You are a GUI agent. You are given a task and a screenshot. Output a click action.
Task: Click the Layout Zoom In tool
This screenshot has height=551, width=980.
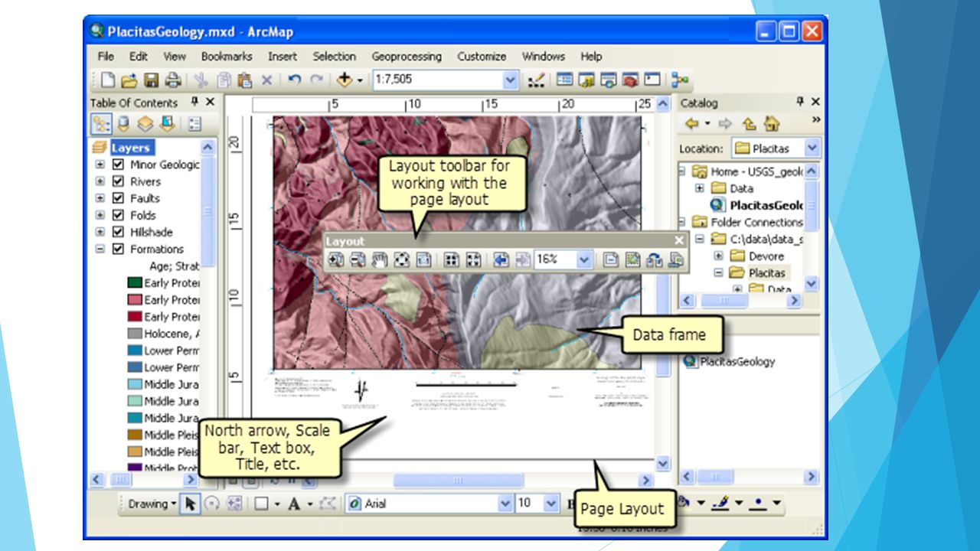[x=336, y=260]
